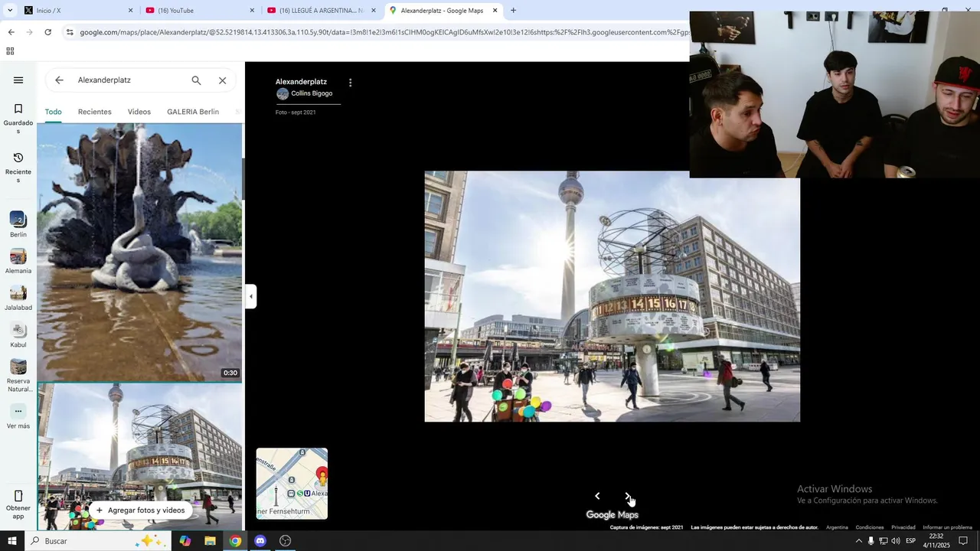Show next photo arrow

[627, 496]
